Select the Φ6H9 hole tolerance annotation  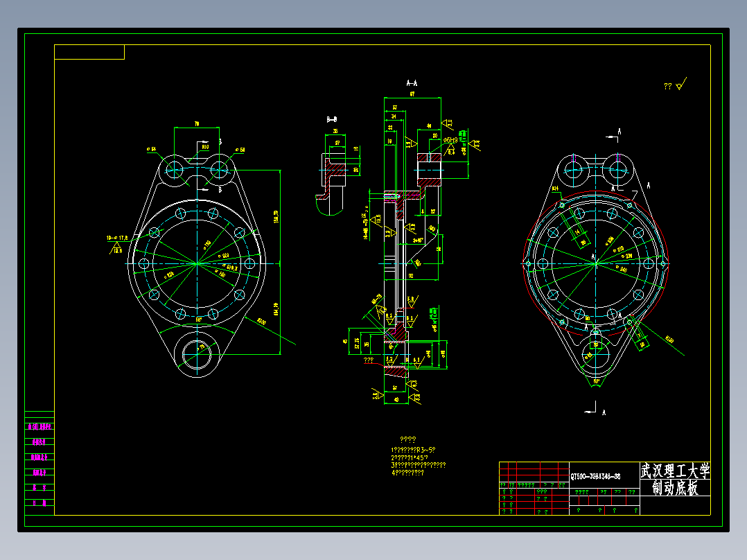[450, 140]
